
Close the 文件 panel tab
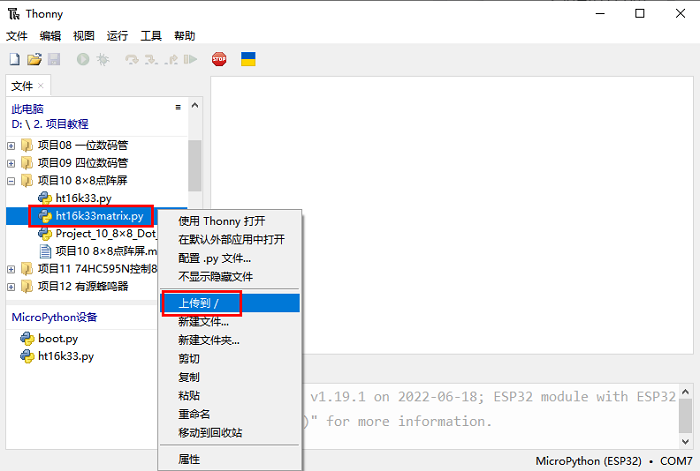click(43, 86)
